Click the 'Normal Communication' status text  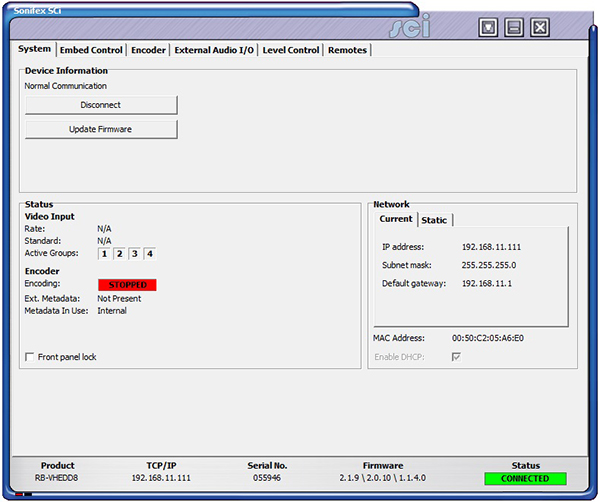[x=65, y=86]
